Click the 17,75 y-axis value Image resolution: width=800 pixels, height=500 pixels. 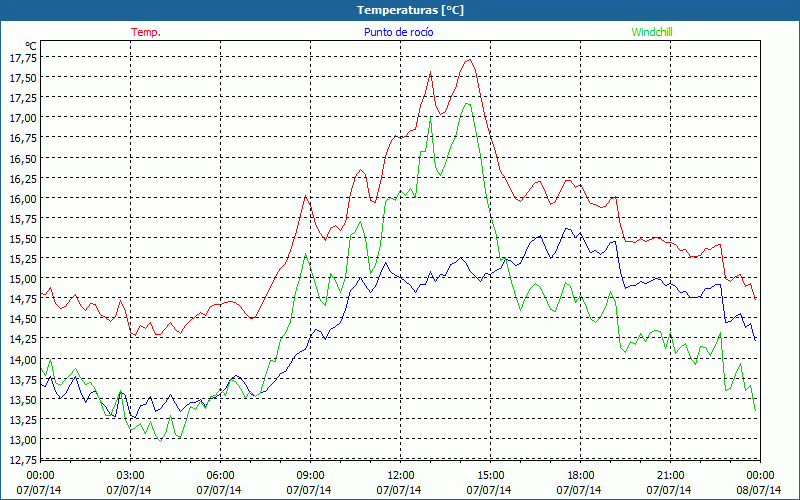tap(23, 58)
